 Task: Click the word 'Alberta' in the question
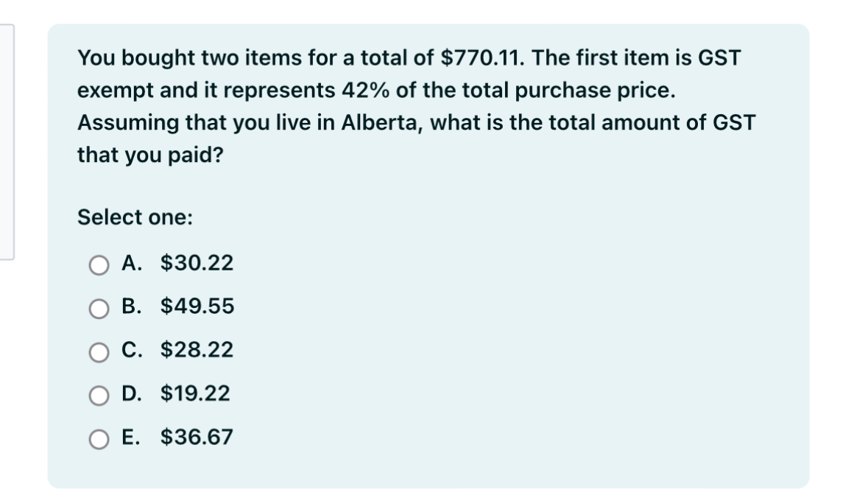375,122
